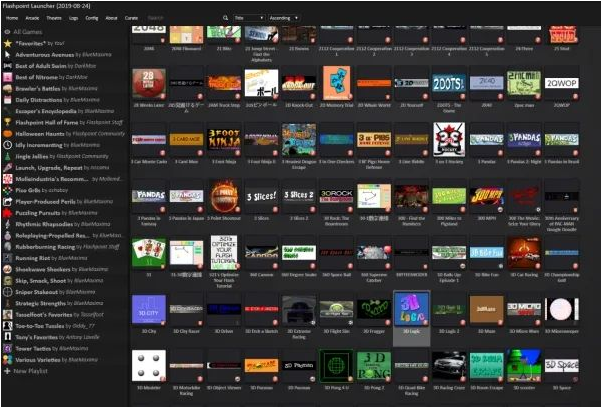Select the 28 Weeks Later game thumbnail
Screen dimensions: 601x408
point(149,84)
